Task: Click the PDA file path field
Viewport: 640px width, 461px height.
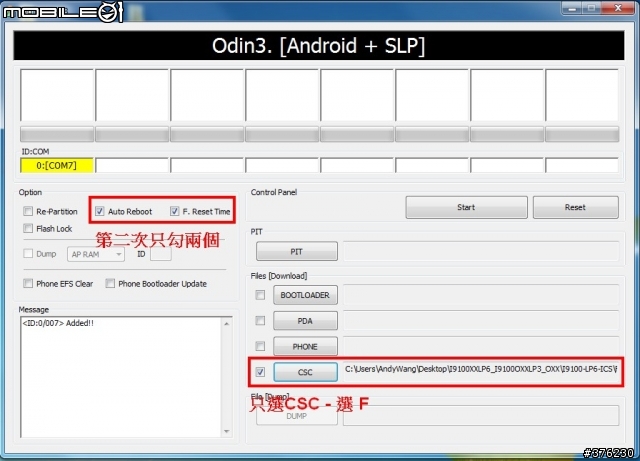Action: (x=481, y=320)
